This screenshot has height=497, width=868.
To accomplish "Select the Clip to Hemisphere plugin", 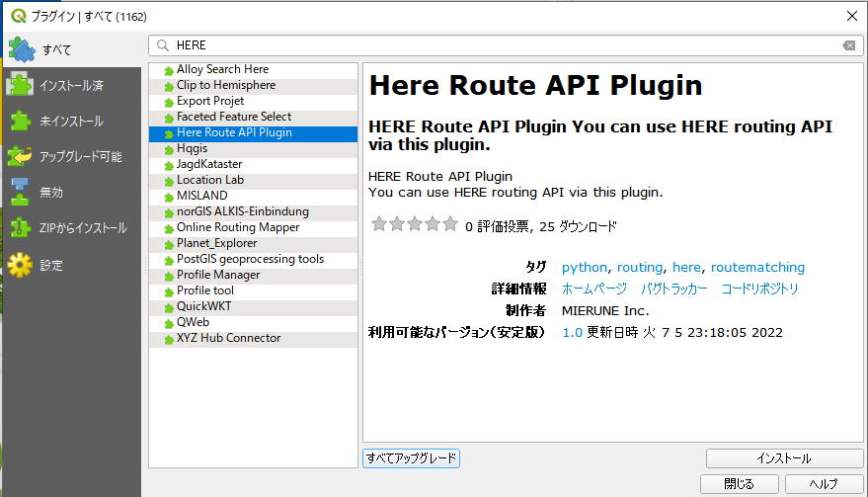I will pyautogui.click(x=253, y=85).
